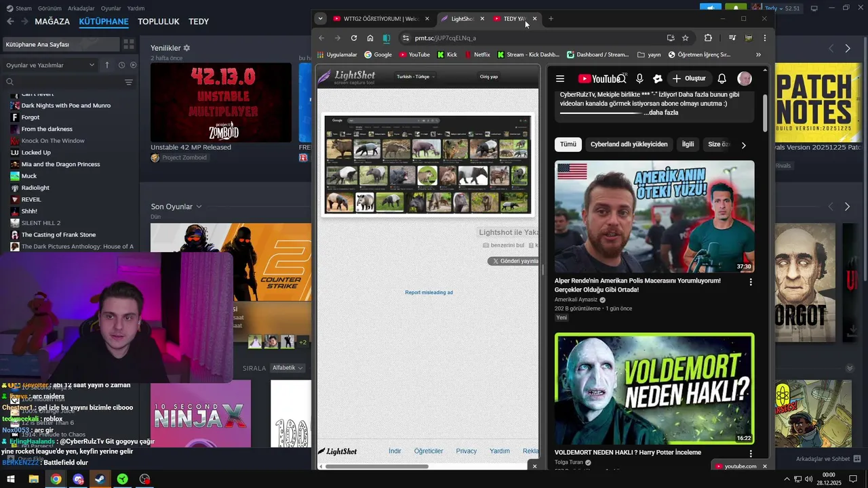868x488 pixels.
Task: Open LightShot language dropdown Turkish - Türkçe
Action: point(416,77)
